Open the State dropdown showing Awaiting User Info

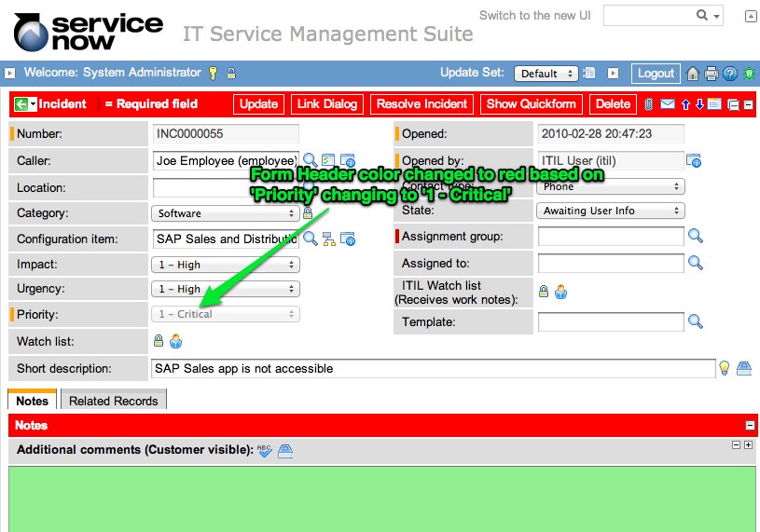[x=610, y=211]
